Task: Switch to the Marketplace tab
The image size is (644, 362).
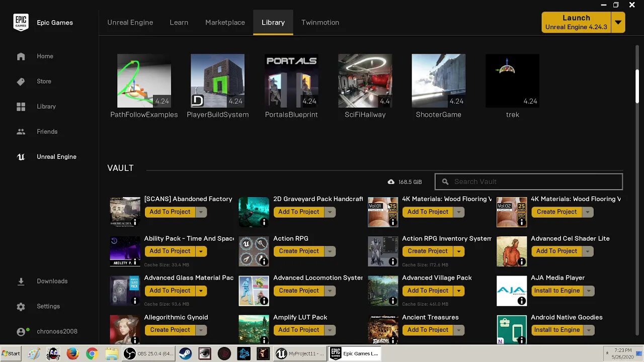Action: [x=225, y=23]
